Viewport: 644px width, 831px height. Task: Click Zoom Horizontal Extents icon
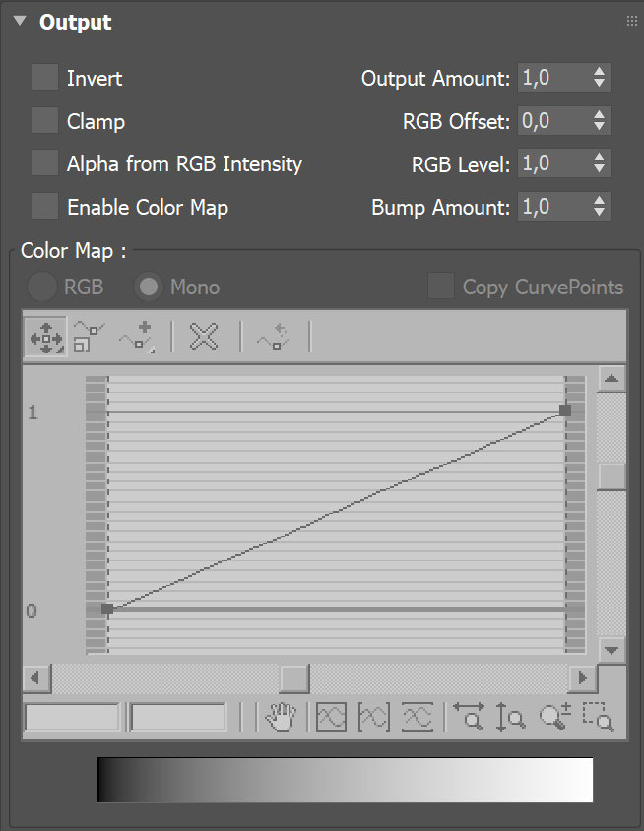click(374, 717)
